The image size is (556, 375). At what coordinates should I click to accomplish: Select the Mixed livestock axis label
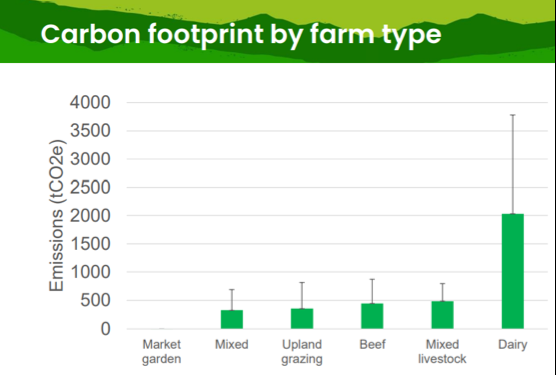pos(442,351)
